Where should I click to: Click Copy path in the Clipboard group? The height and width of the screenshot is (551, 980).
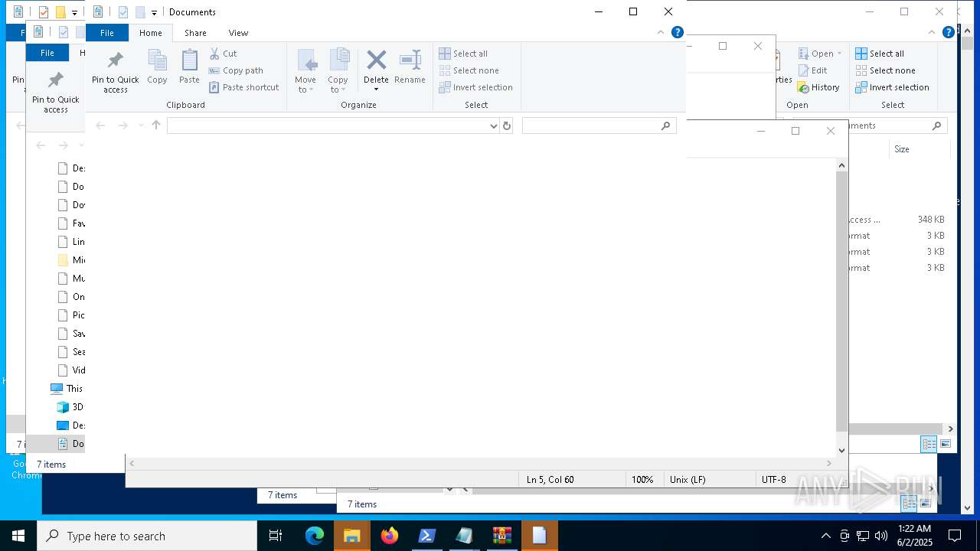click(x=236, y=70)
